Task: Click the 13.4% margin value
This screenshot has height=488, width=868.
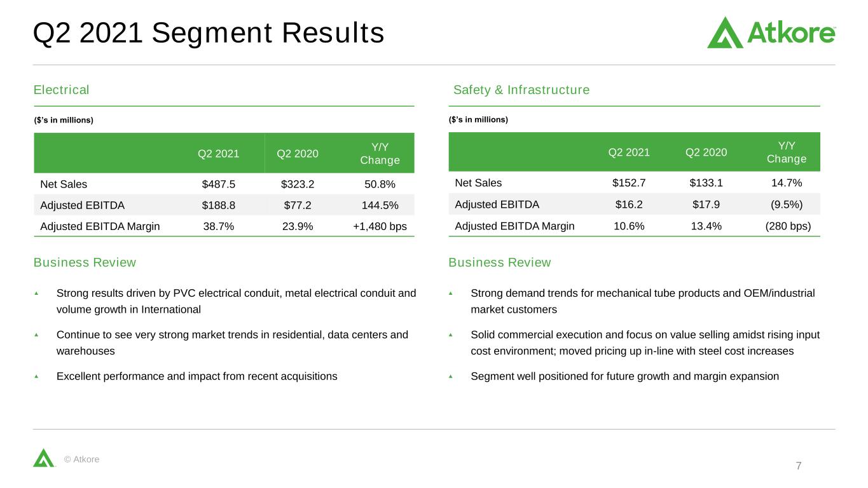Action: 706,226
